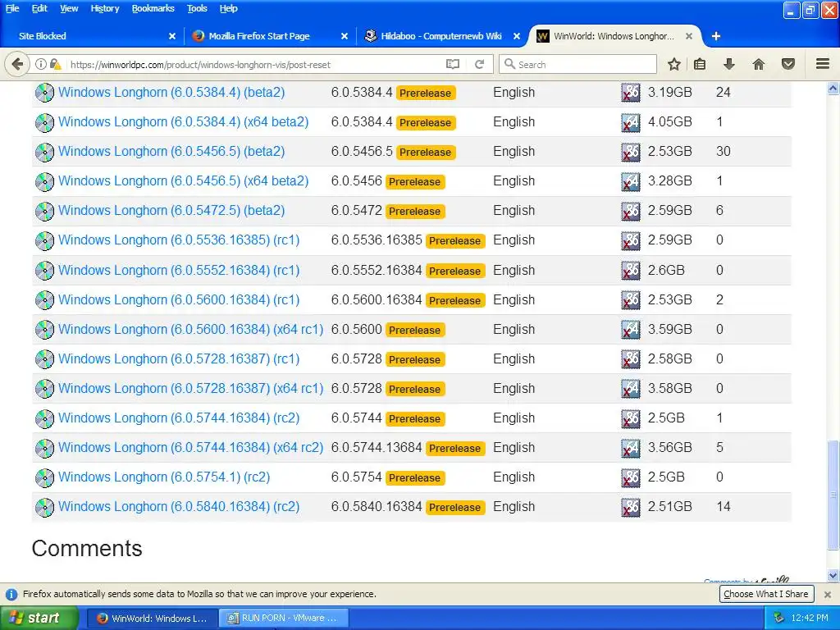Dismiss the data sharing notification bar
This screenshot has height=630, width=840.
(x=828, y=594)
